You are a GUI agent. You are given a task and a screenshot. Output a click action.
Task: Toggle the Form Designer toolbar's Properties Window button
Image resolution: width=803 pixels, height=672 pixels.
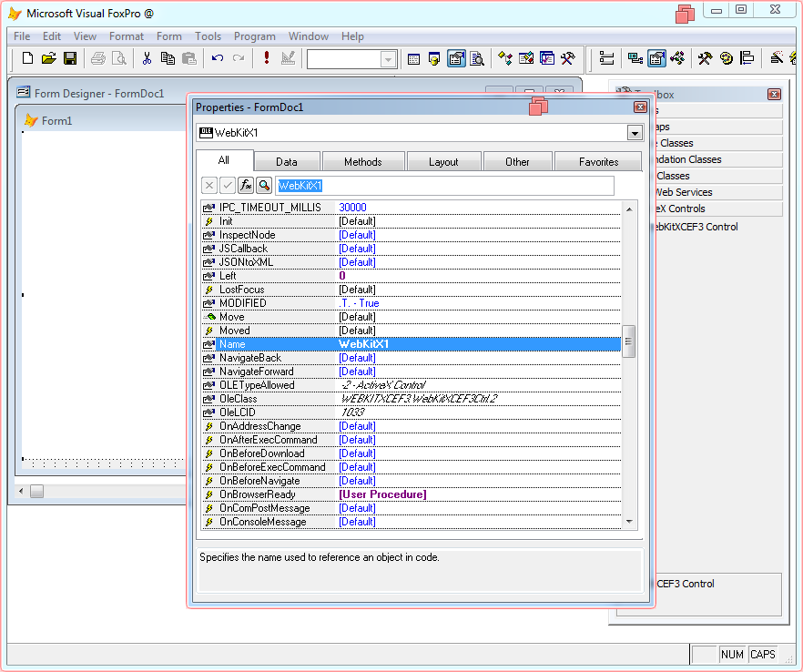(657, 59)
